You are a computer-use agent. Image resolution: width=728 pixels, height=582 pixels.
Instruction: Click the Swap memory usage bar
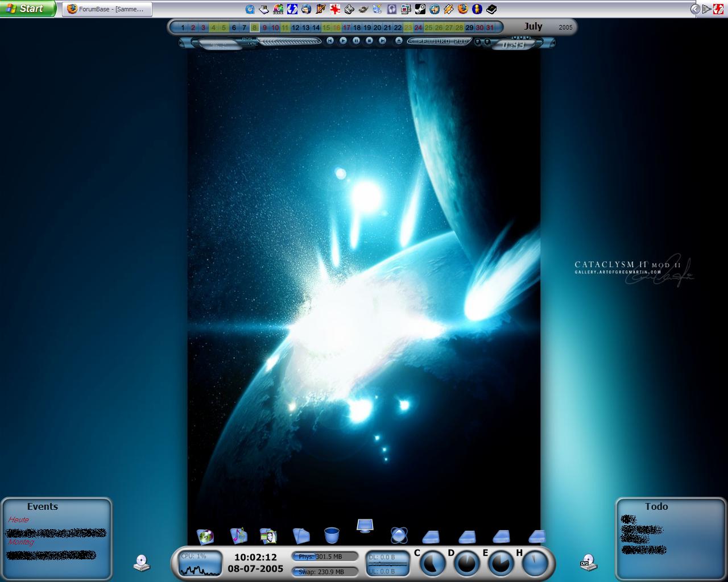[x=325, y=572]
